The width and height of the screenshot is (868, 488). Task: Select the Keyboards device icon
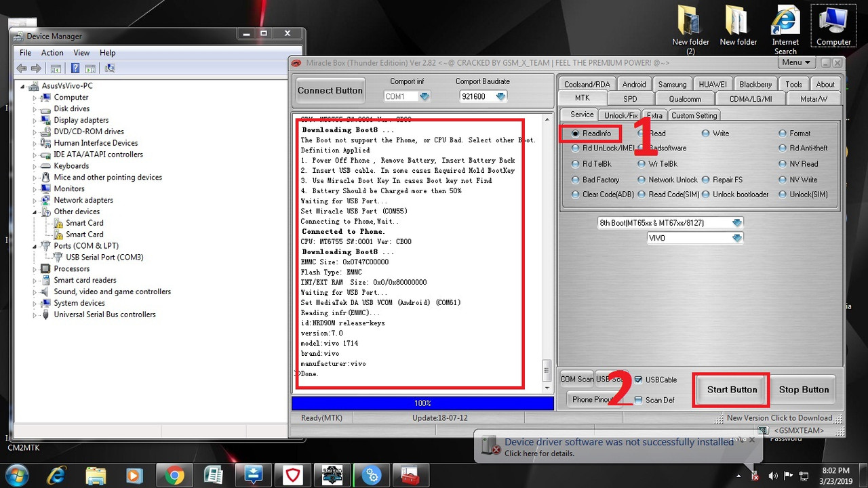coord(45,166)
